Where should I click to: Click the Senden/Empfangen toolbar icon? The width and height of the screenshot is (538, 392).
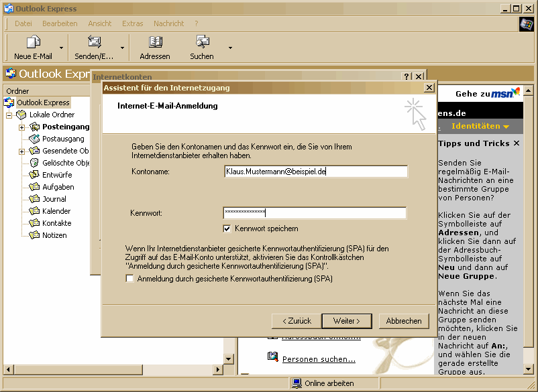(94, 42)
